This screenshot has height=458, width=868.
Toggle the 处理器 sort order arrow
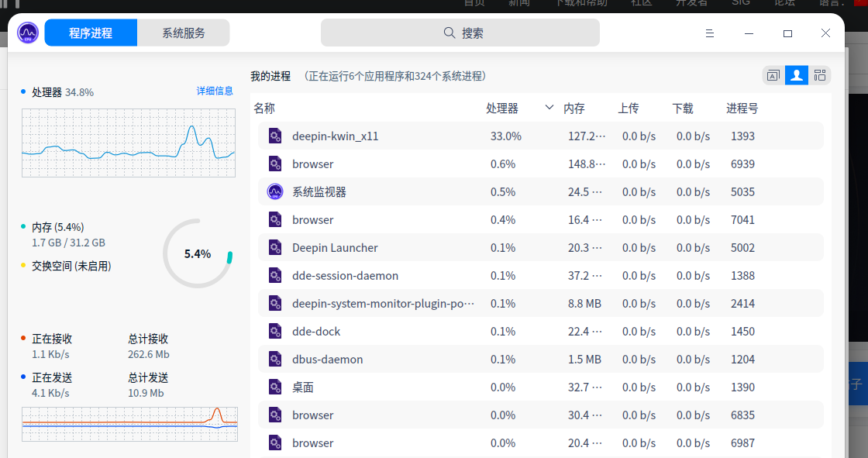[x=549, y=108]
